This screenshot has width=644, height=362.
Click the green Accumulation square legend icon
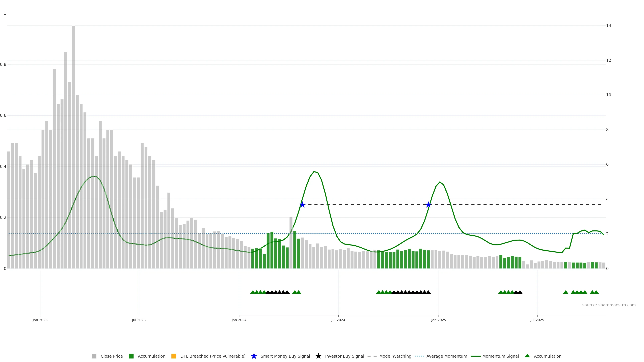click(x=131, y=356)
